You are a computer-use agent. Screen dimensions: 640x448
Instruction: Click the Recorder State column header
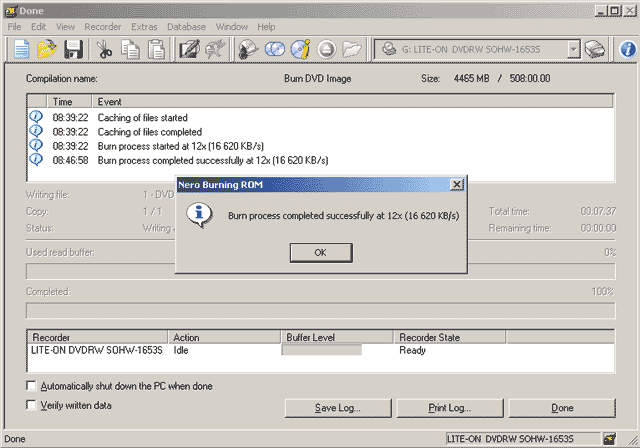click(450, 337)
